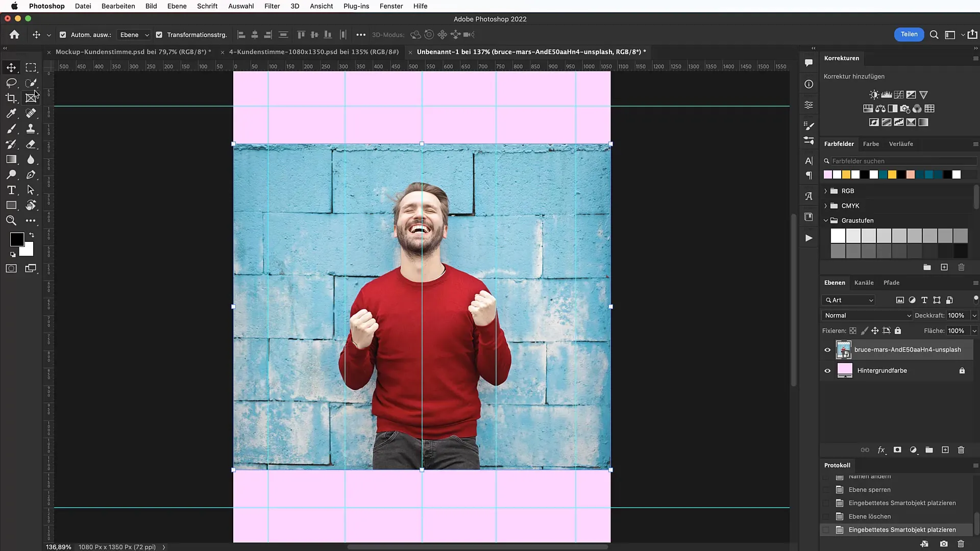Open the Art layer filter dropdown

849,300
